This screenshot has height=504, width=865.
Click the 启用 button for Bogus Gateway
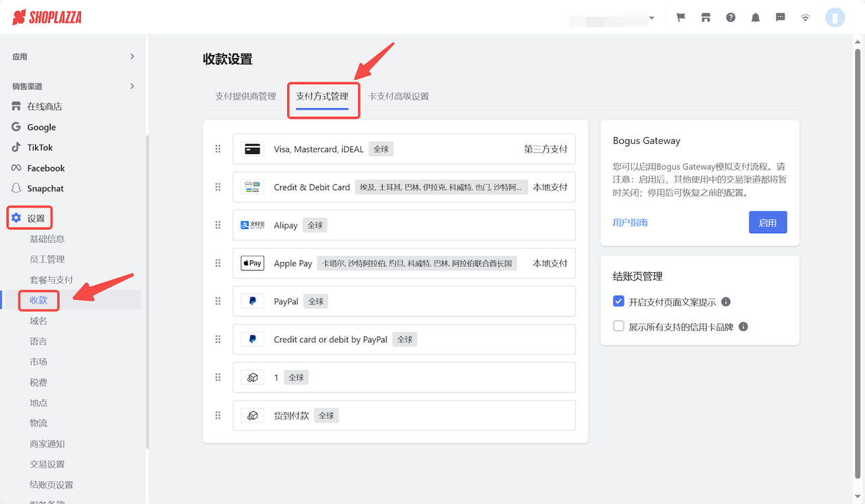click(x=768, y=222)
